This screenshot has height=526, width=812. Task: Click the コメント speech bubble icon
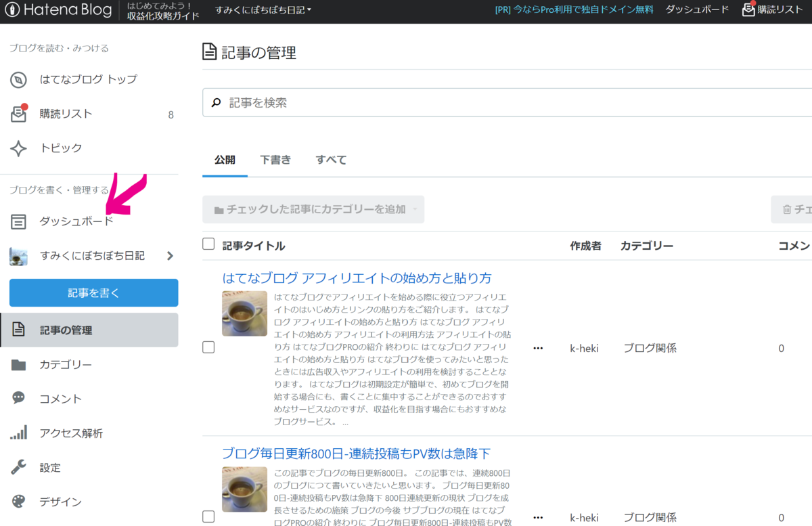coord(19,398)
